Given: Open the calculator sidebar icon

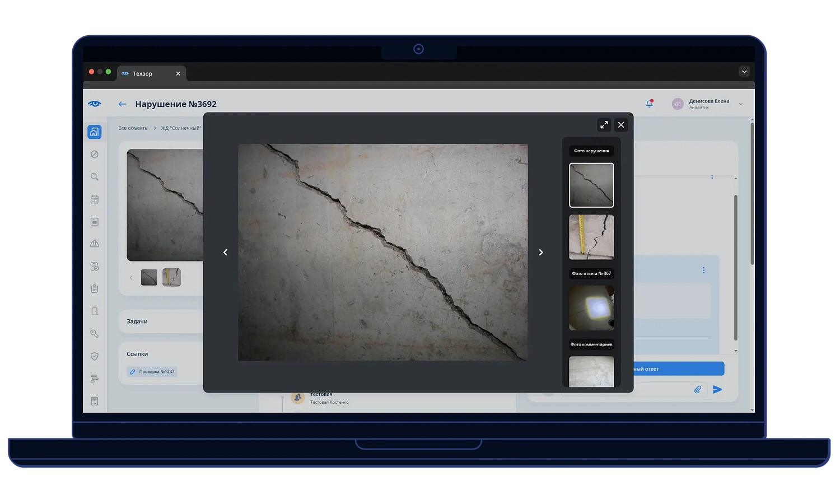Looking at the screenshot, I should tap(95, 401).
